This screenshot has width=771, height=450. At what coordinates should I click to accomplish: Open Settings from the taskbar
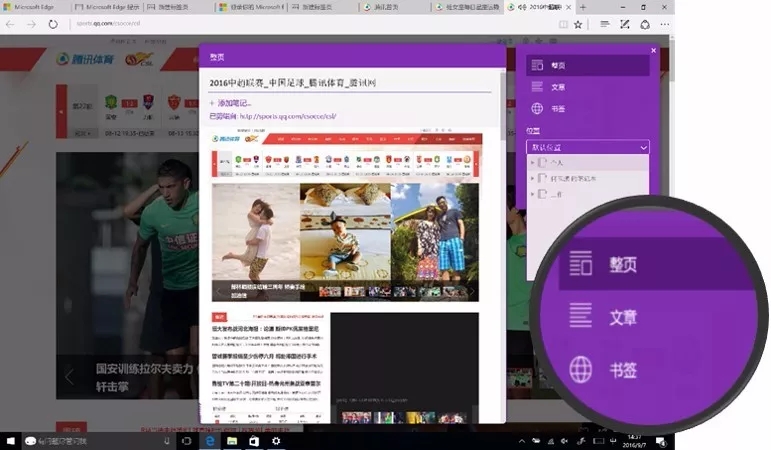(276, 441)
